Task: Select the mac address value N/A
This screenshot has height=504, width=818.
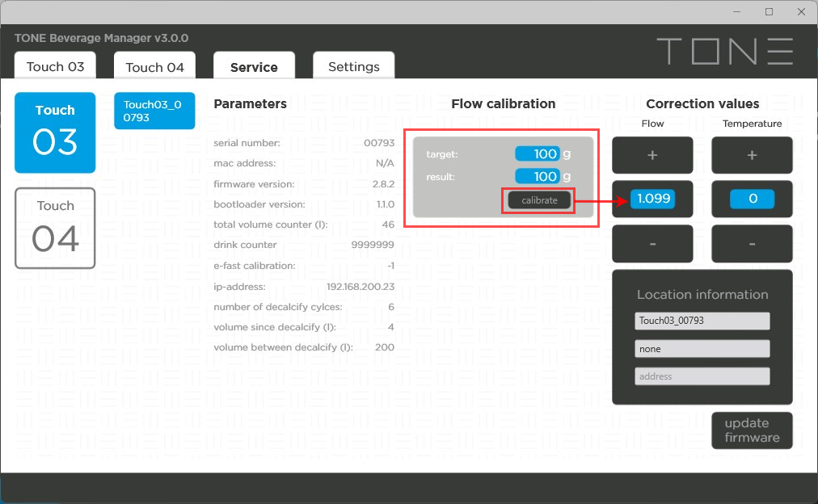Action: tap(385, 163)
